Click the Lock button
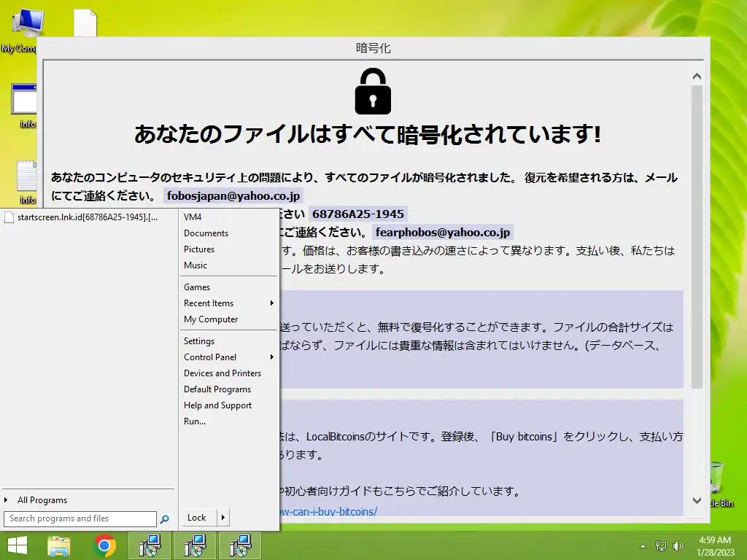 (199, 518)
